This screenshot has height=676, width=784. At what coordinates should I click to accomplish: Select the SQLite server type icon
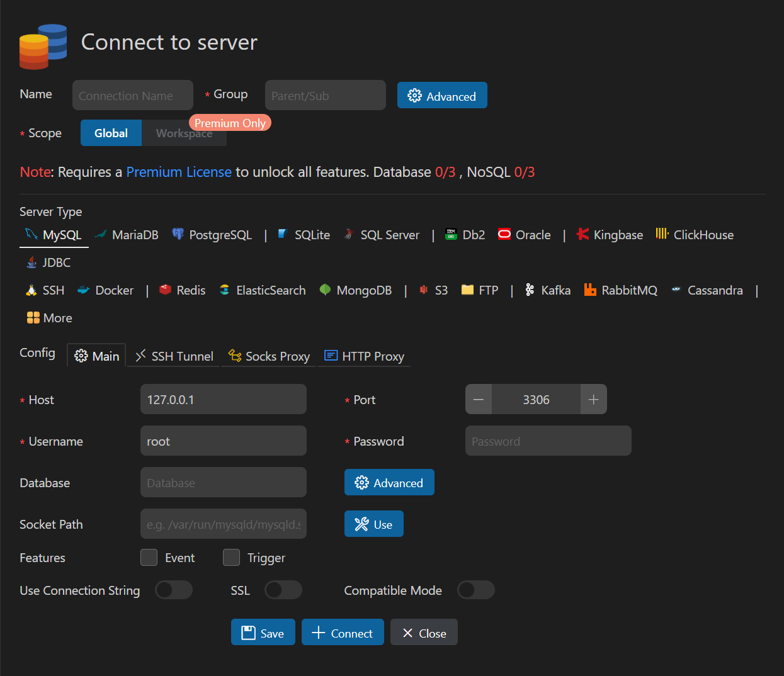[283, 234]
